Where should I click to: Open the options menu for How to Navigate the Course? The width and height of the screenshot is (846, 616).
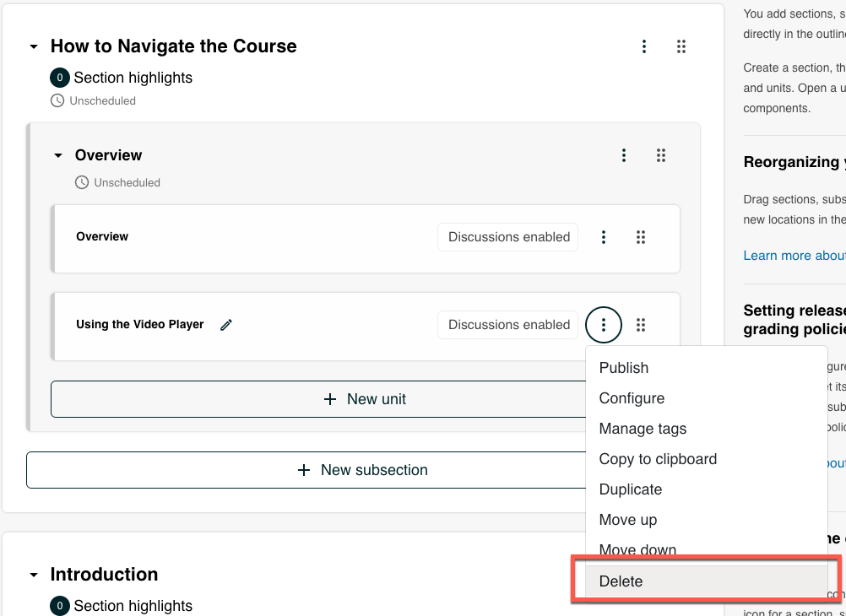click(644, 46)
